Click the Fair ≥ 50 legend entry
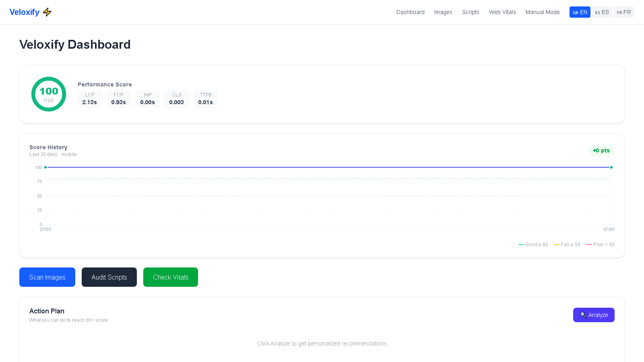 coord(568,245)
